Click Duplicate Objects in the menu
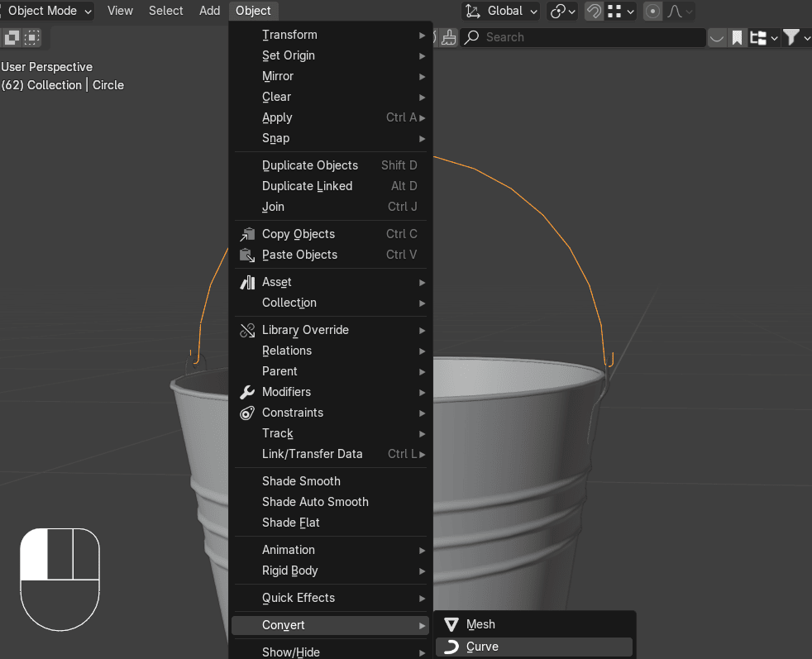This screenshot has width=812, height=659. point(310,165)
